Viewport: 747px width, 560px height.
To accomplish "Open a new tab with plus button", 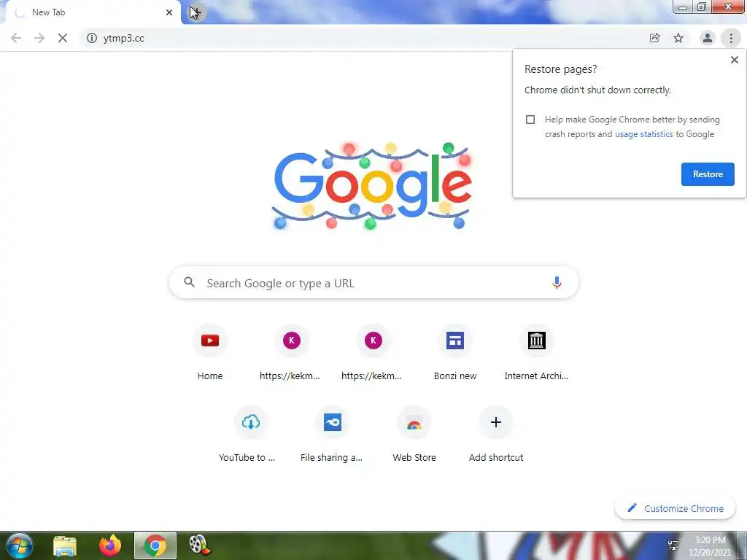I will [196, 12].
